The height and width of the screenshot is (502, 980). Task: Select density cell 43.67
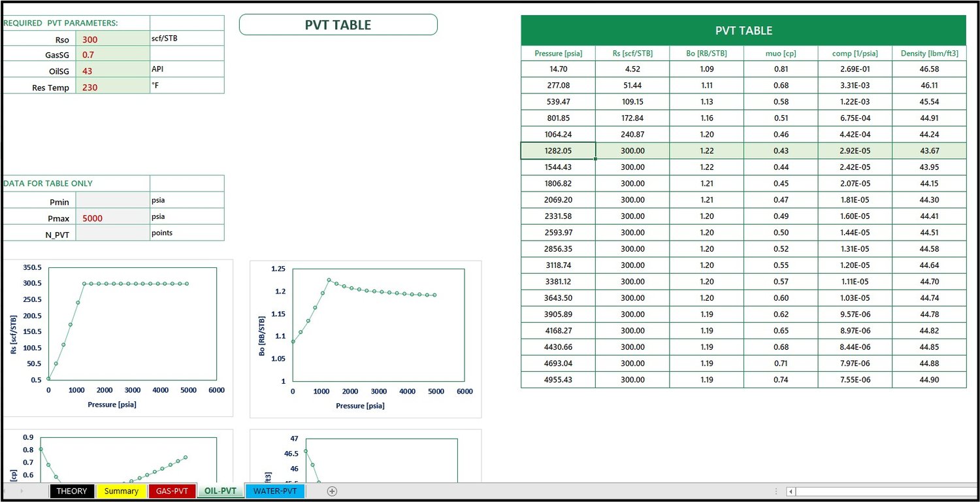[x=929, y=150]
